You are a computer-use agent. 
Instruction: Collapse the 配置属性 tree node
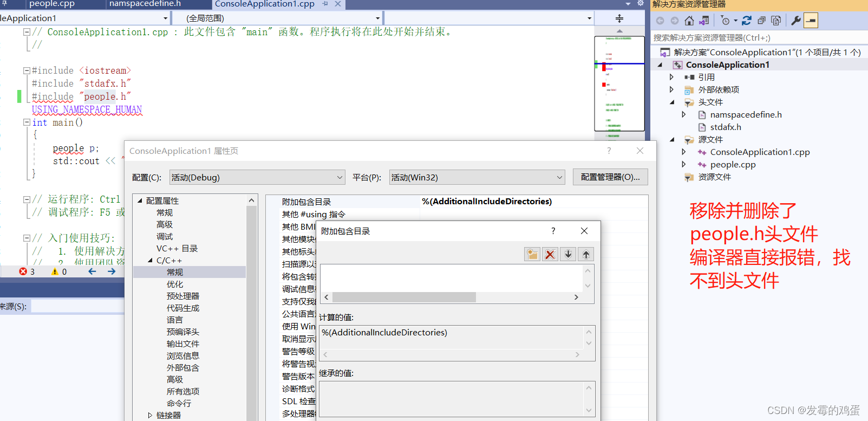click(140, 200)
